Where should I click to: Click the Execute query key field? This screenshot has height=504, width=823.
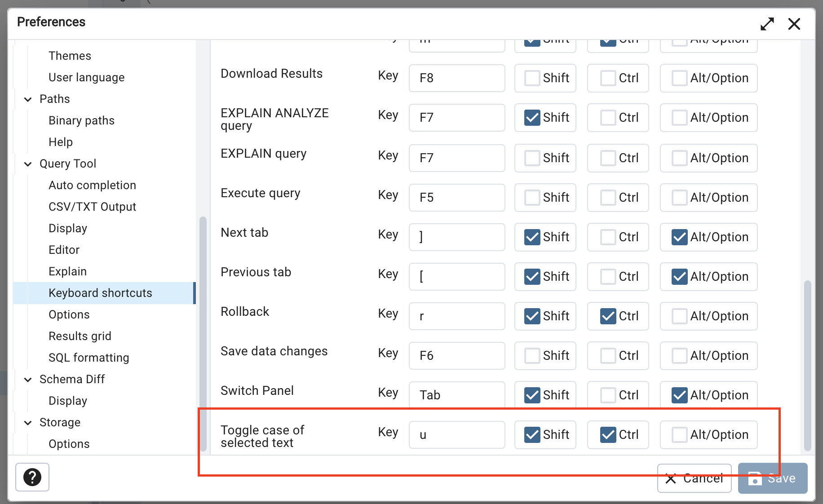click(457, 198)
